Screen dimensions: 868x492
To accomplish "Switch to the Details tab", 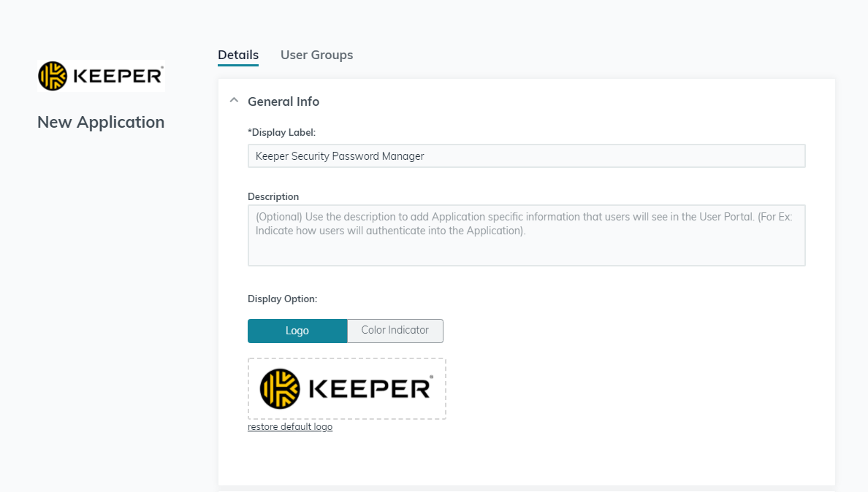I will pos(238,55).
